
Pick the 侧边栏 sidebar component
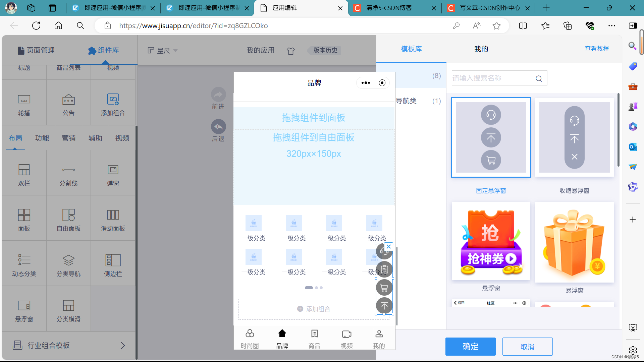tap(113, 265)
